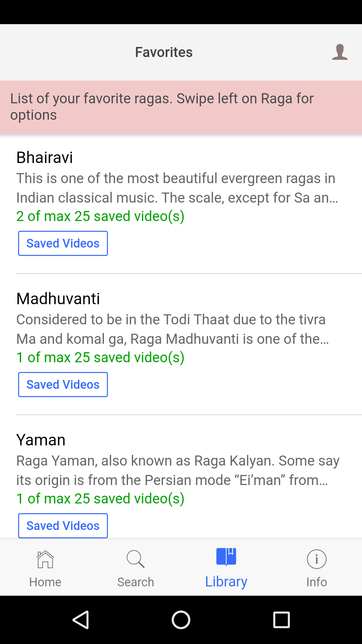Select the Bhairavi raga title
Viewport: 362px width, 644px height.
45,157
